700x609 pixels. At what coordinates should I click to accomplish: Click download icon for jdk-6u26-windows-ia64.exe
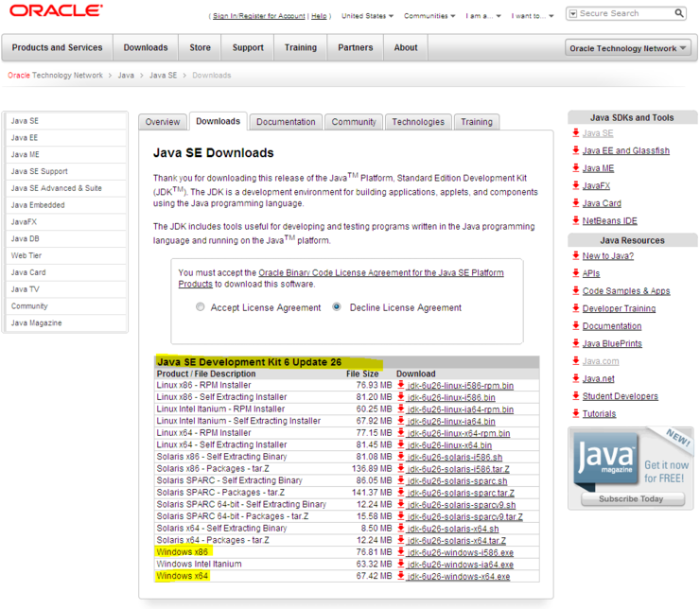[401, 564]
